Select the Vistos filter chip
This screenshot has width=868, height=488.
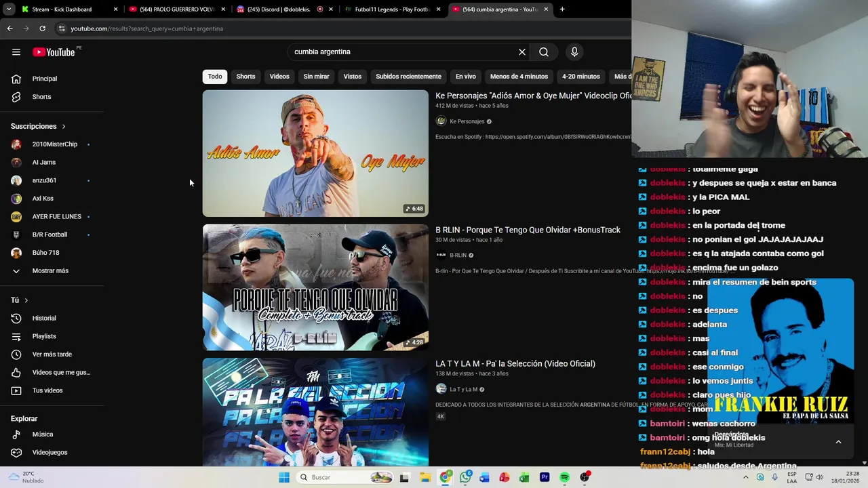point(353,77)
